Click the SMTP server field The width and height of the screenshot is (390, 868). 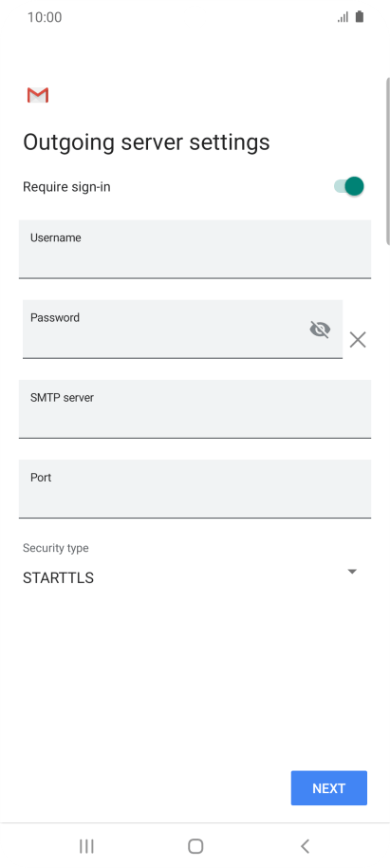pos(195,409)
